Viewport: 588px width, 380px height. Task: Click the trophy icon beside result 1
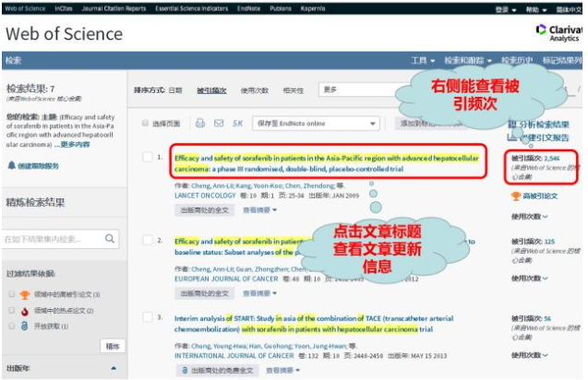(x=516, y=196)
